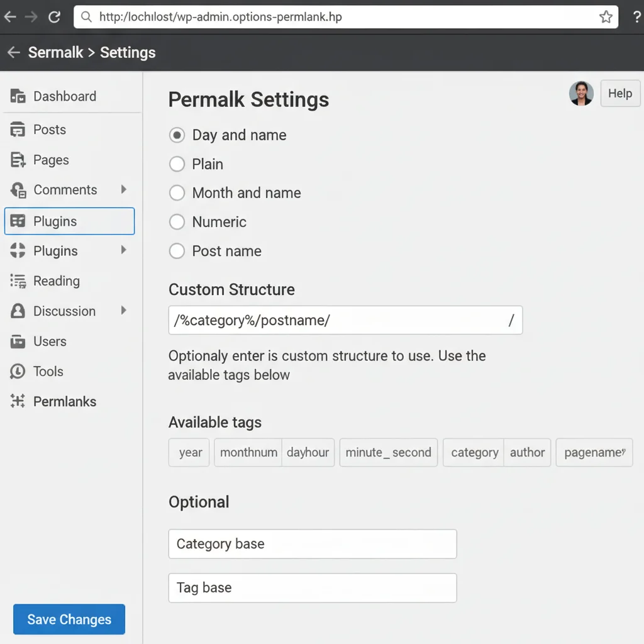Click the Users icon in sidebar
The width and height of the screenshot is (644, 644).
18,341
